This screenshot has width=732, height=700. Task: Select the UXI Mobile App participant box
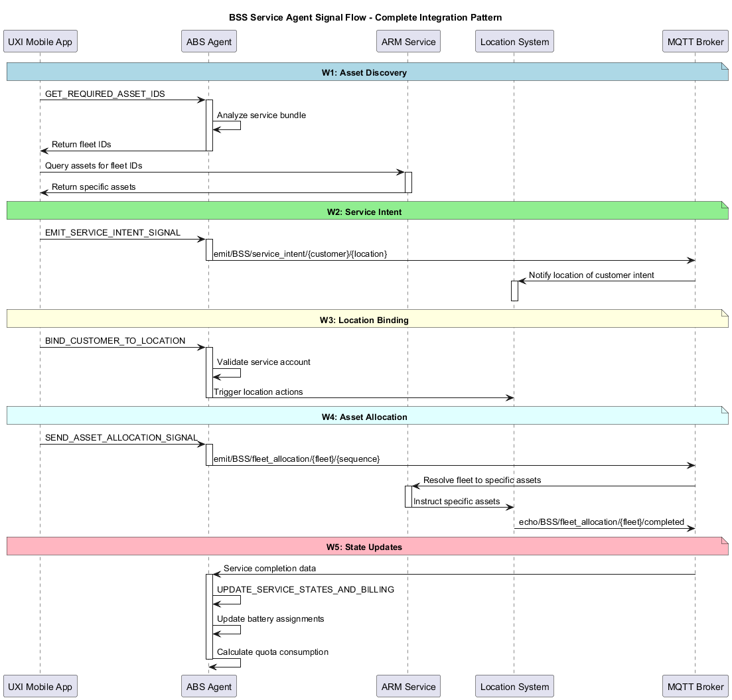point(40,40)
